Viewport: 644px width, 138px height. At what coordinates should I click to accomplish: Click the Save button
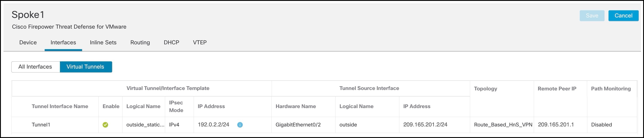click(x=592, y=16)
